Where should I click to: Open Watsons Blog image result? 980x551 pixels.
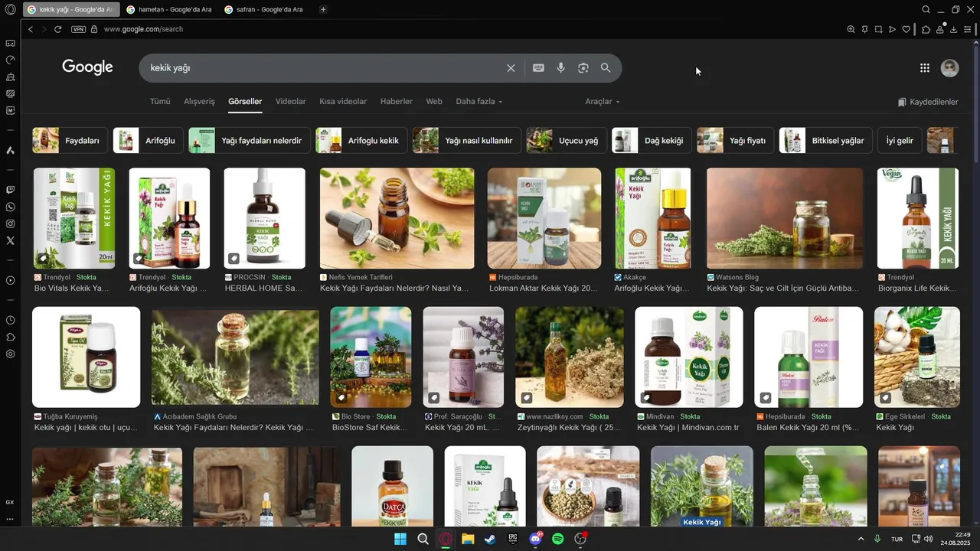[x=785, y=218]
